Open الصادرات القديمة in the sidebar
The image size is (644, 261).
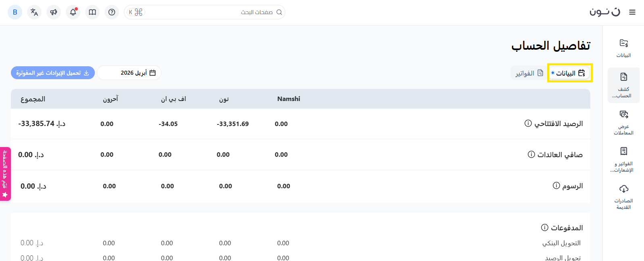[x=623, y=197]
